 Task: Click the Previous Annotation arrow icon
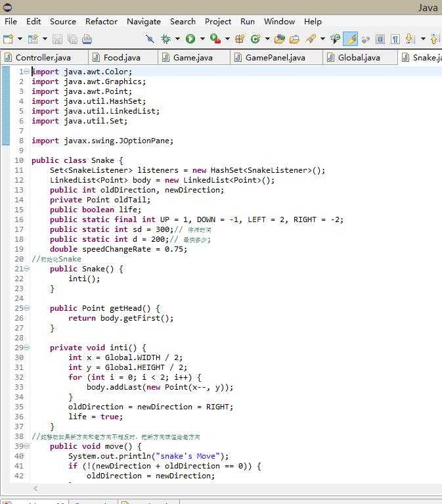(434, 39)
